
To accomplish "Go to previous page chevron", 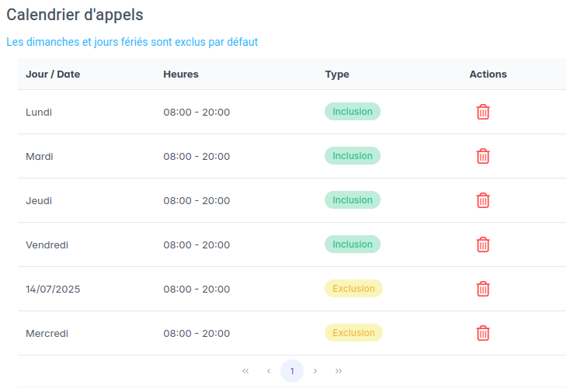I will click(x=269, y=371).
